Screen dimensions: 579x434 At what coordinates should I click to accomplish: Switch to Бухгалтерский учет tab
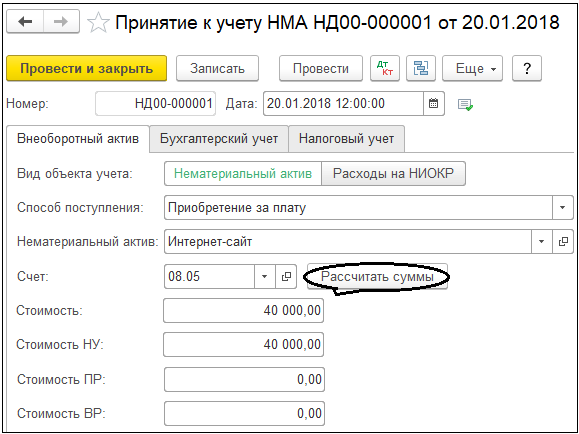(x=219, y=139)
